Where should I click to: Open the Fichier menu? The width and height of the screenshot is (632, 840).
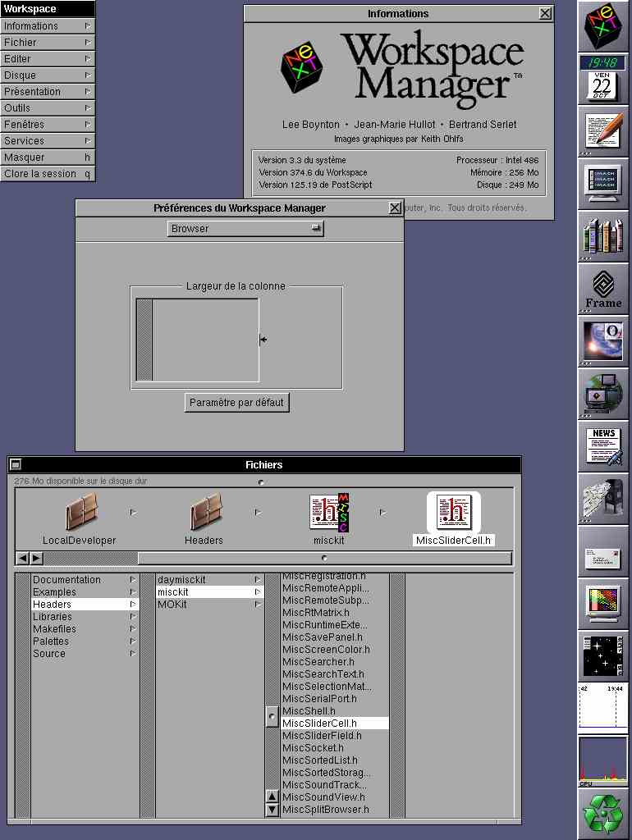click(x=48, y=43)
